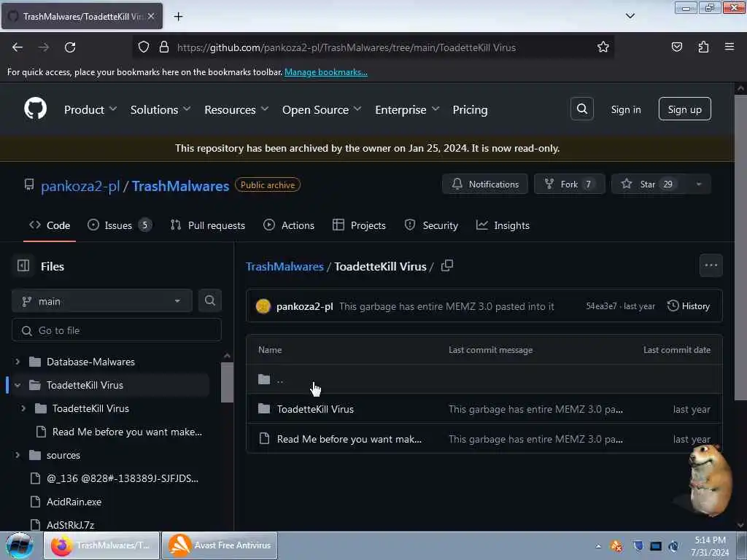The width and height of the screenshot is (747, 560).
Task: Expand the nested ToadetteKill Virus subfolder chevron
Action: 23,408
